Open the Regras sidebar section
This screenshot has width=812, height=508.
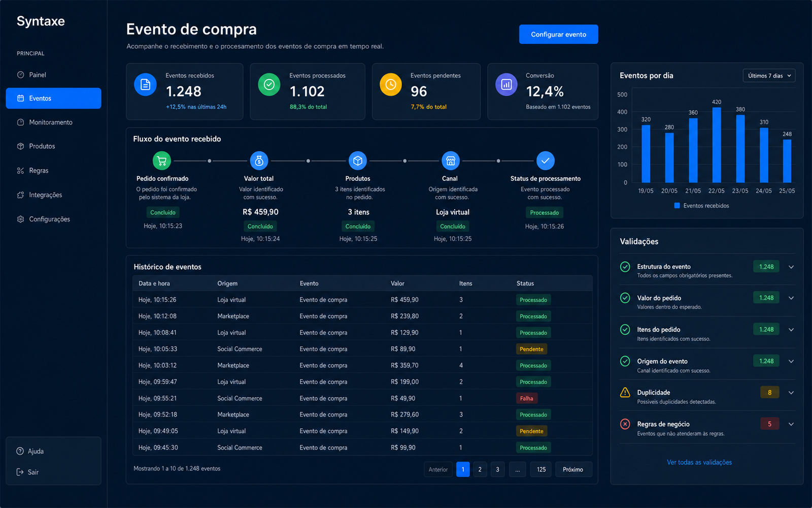point(53,171)
